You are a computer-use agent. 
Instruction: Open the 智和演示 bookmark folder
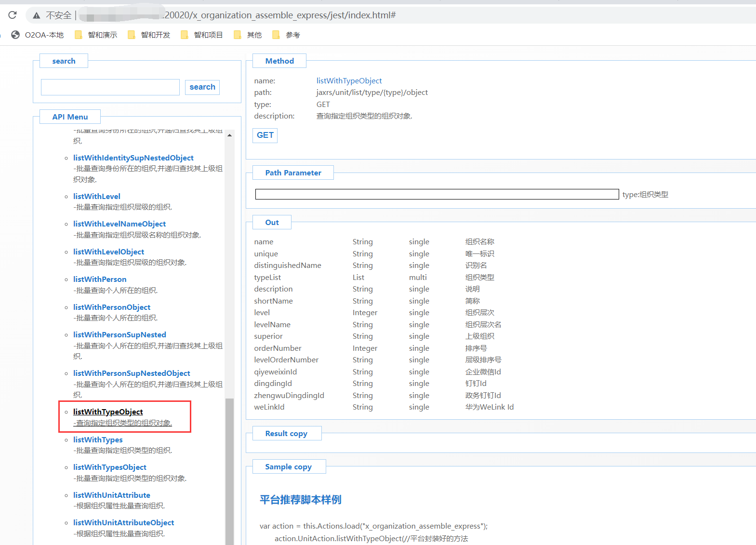pyautogui.click(x=96, y=35)
